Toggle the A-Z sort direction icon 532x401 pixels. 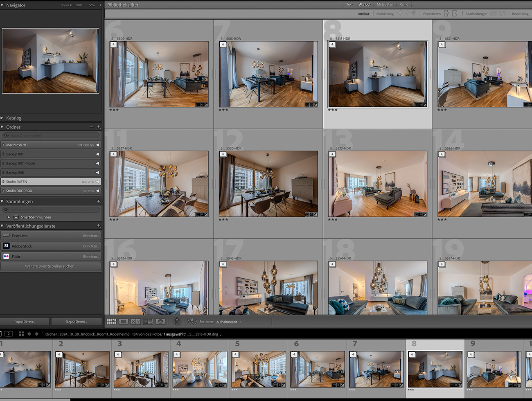click(x=192, y=322)
